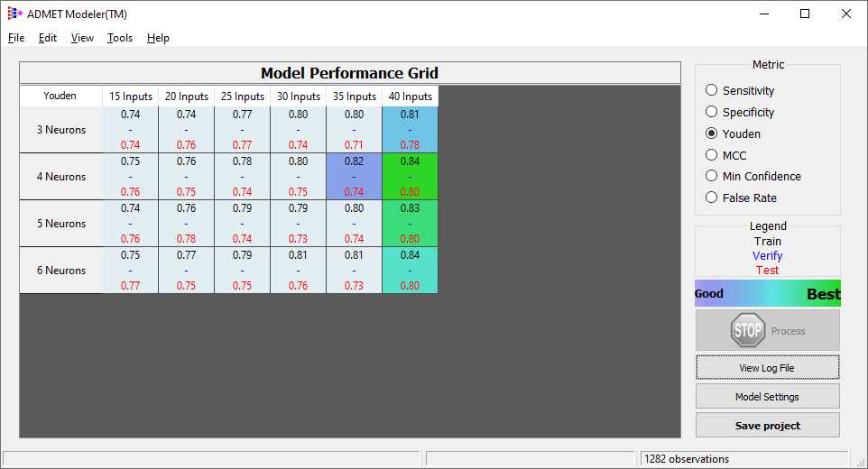Click the Youden corner header cell
The image size is (868, 469).
coord(60,96)
